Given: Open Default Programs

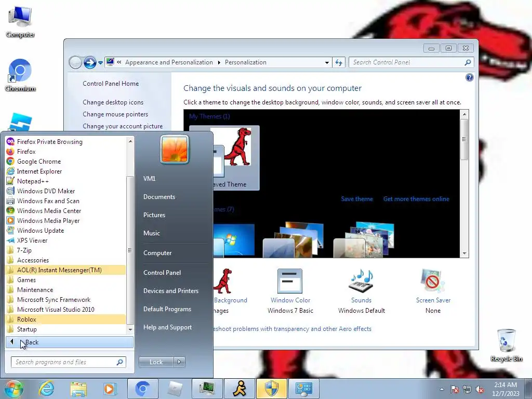Looking at the screenshot, I should (x=167, y=309).
